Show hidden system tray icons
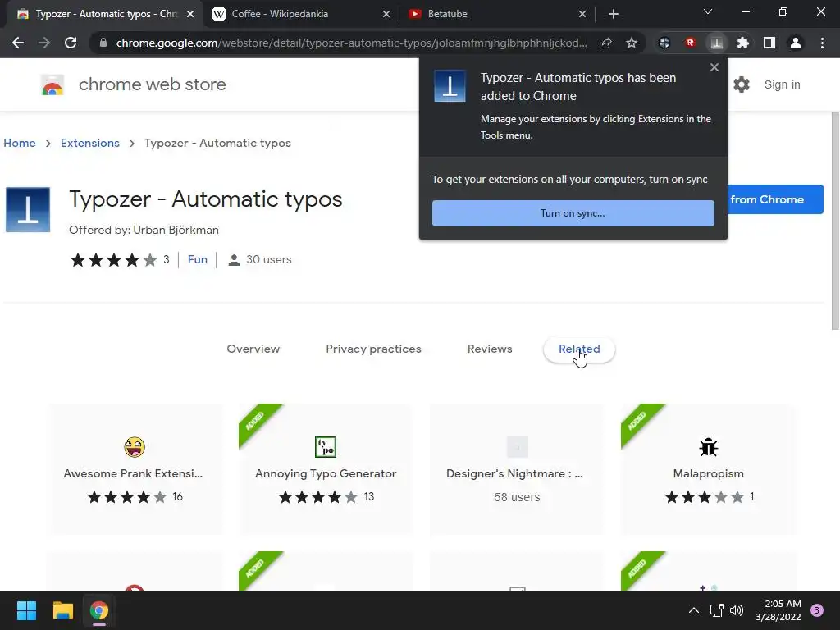The image size is (840, 630). [x=694, y=610]
